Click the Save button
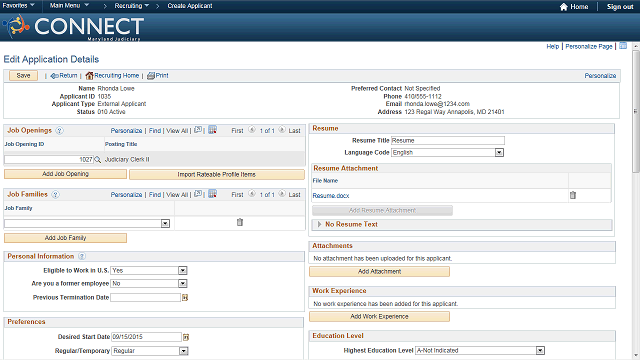The width and height of the screenshot is (640, 360). click(23, 76)
